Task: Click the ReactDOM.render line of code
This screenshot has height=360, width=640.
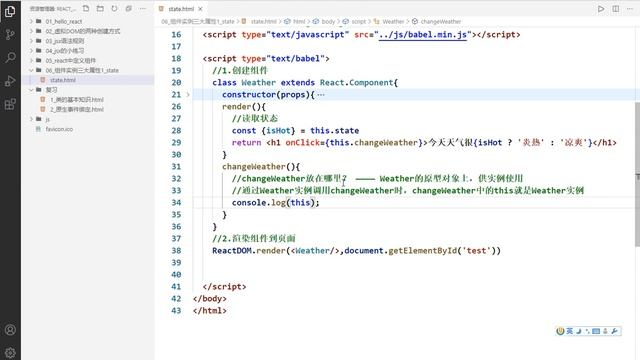Action: point(356,251)
